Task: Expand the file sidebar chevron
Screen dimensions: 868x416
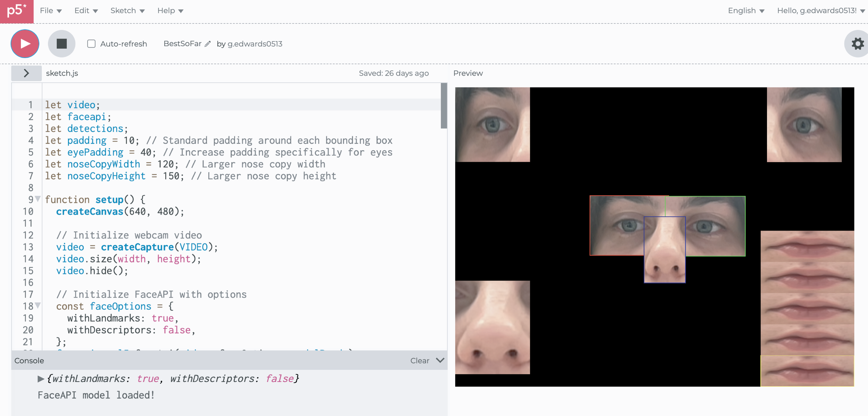Action: point(26,73)
